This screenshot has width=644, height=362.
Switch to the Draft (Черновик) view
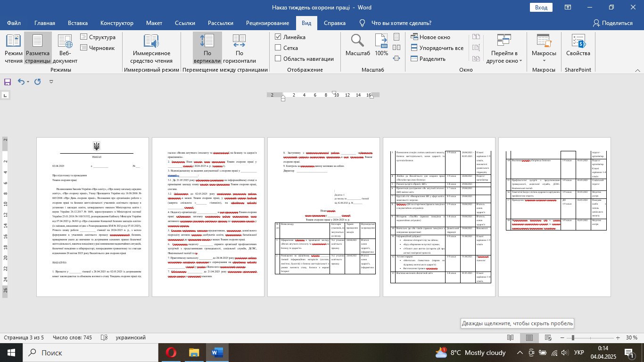coord(97,48)
